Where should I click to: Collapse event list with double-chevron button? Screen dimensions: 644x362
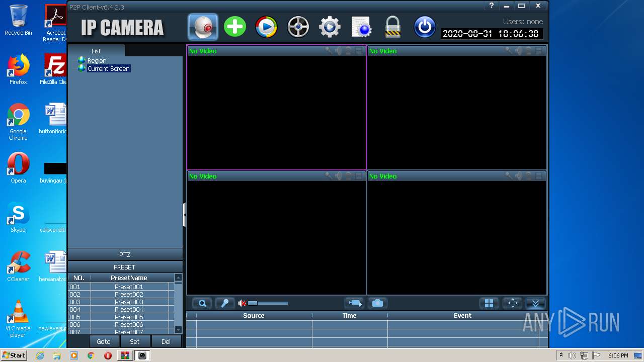[x=535, y=303]
